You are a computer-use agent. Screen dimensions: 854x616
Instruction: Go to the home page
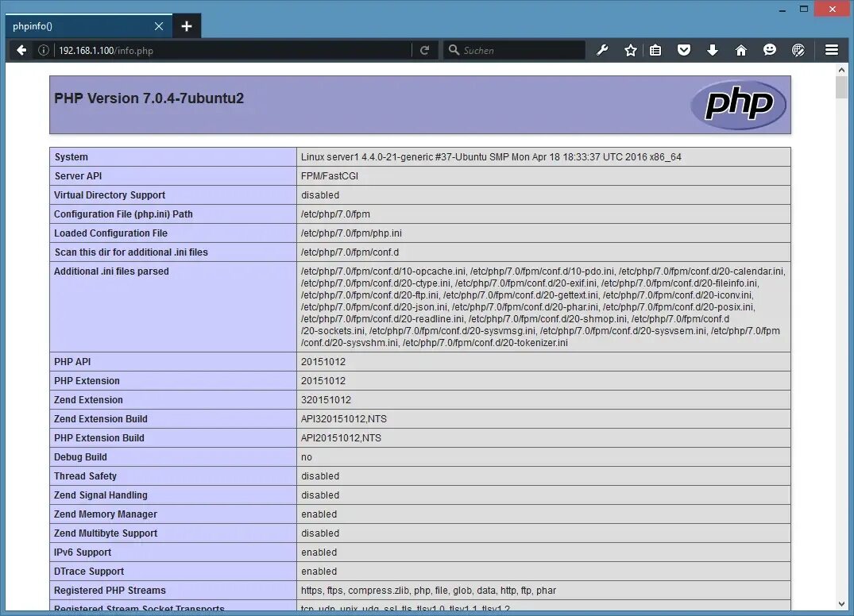tap(740, 50)
